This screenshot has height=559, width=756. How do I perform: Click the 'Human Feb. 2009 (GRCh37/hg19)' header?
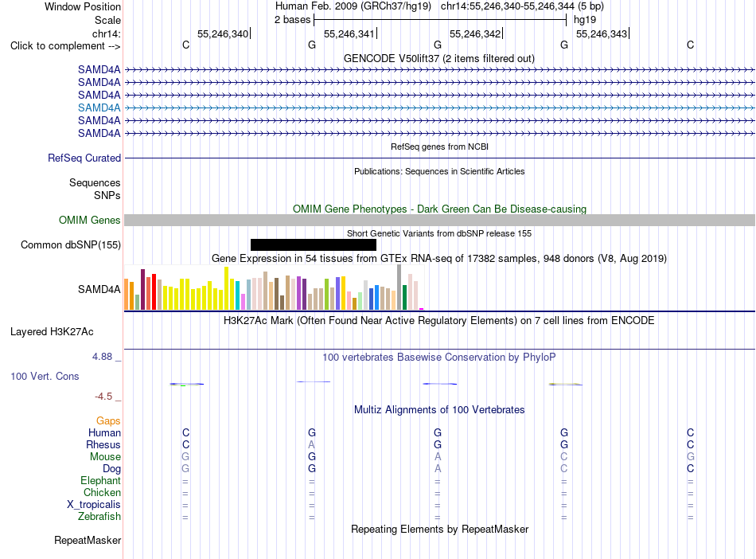pos(353,6)
